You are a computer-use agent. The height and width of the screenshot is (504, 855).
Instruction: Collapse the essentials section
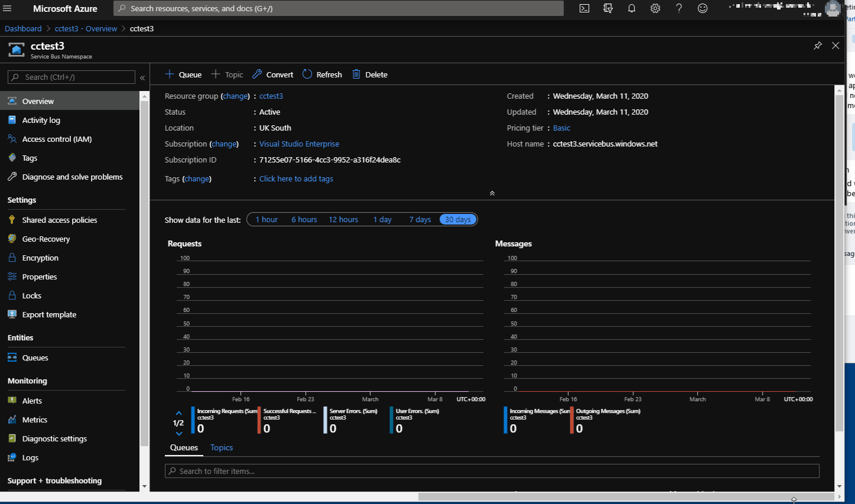[x=492, y=193]
